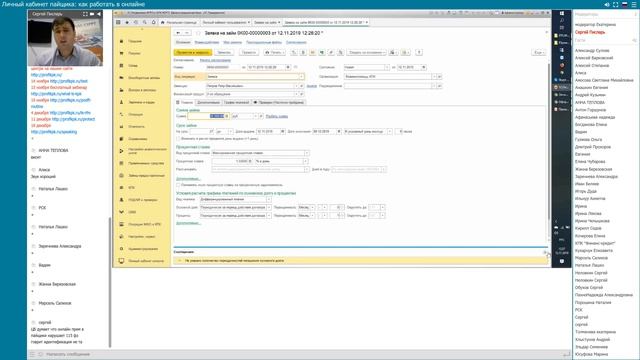Click the Разбить сумму link
The image size is (640, 360).
[x=277, y=116]
